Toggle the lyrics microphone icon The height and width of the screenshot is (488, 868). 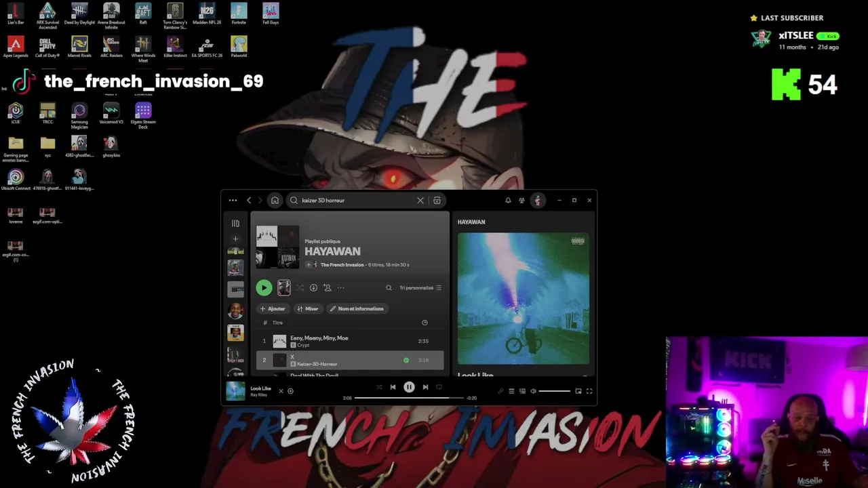click(x=500, y=391)
